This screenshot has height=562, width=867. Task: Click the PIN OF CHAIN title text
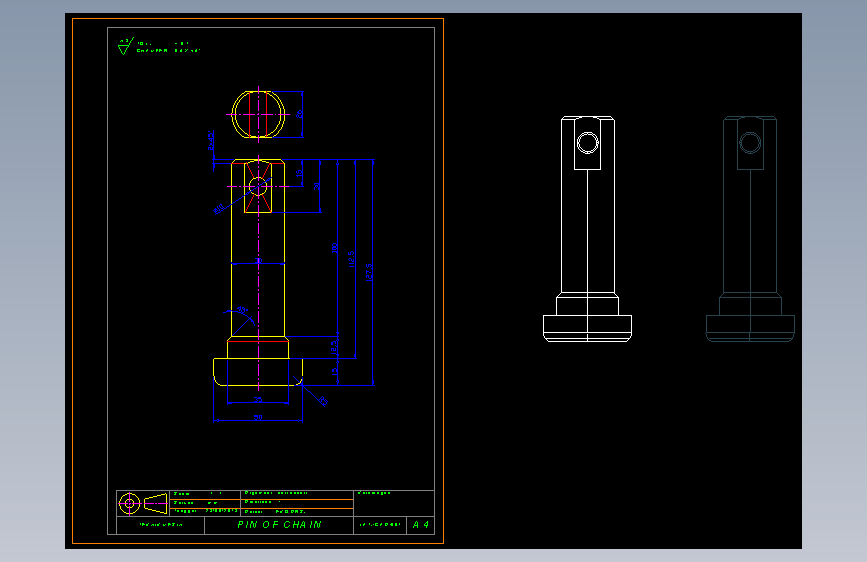279,524
